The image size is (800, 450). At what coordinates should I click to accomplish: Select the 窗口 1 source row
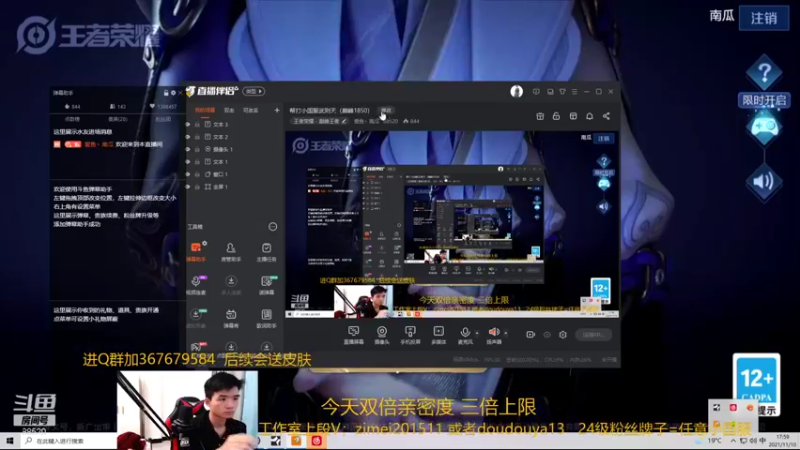[233, 174]
